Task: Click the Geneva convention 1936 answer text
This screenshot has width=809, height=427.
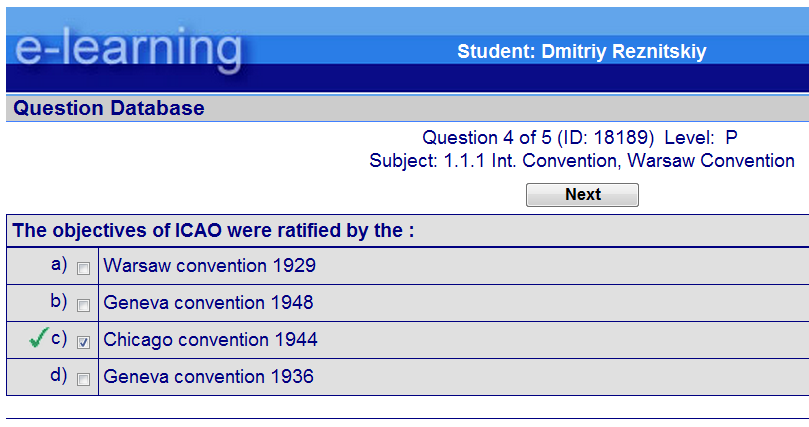Action: 208,377
